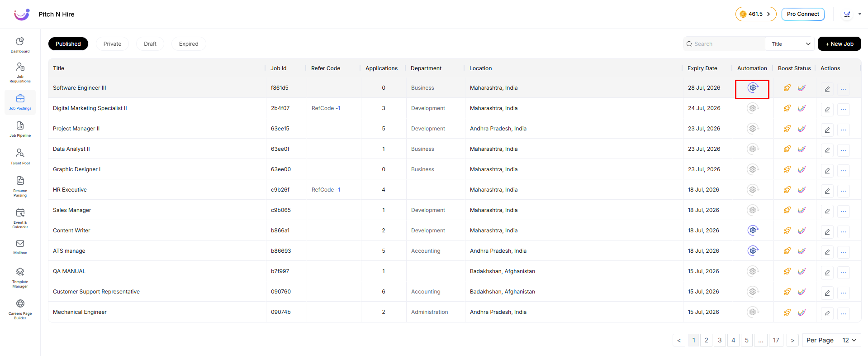
Task: Open more actions for Software Engineer III
Action: 844,89
